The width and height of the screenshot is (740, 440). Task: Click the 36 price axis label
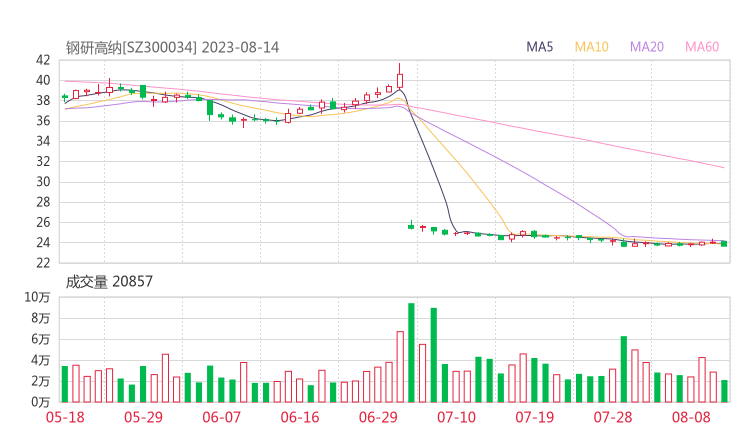click(x=43, y=121)
